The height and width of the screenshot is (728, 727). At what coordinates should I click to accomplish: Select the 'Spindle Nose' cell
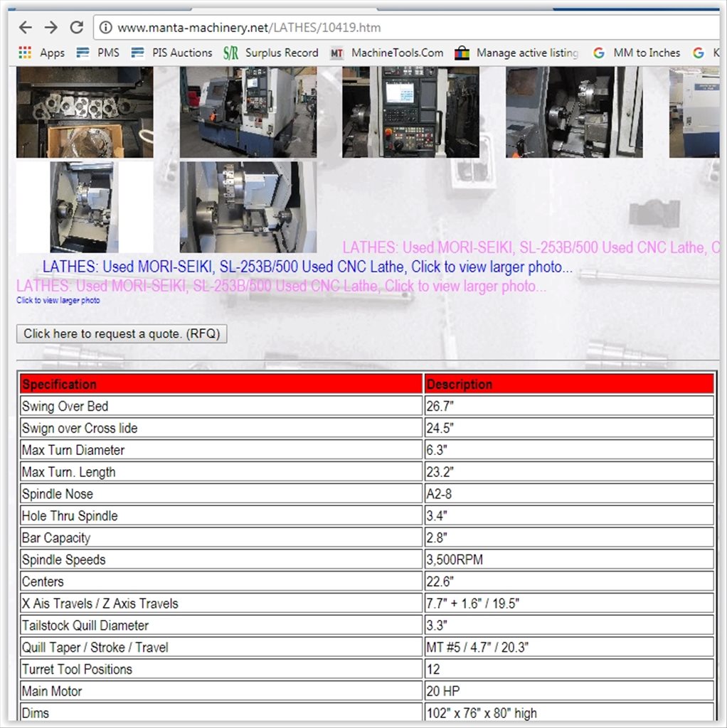[221, 494]
